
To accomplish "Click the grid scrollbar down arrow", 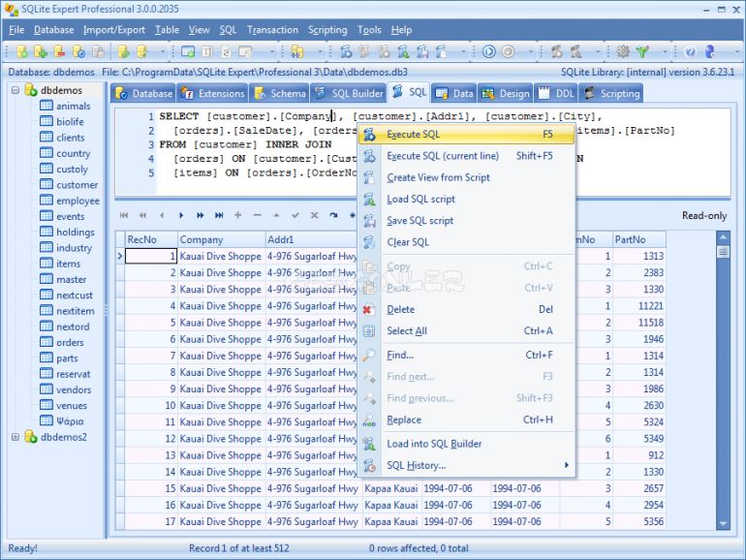I will [723, 523].
